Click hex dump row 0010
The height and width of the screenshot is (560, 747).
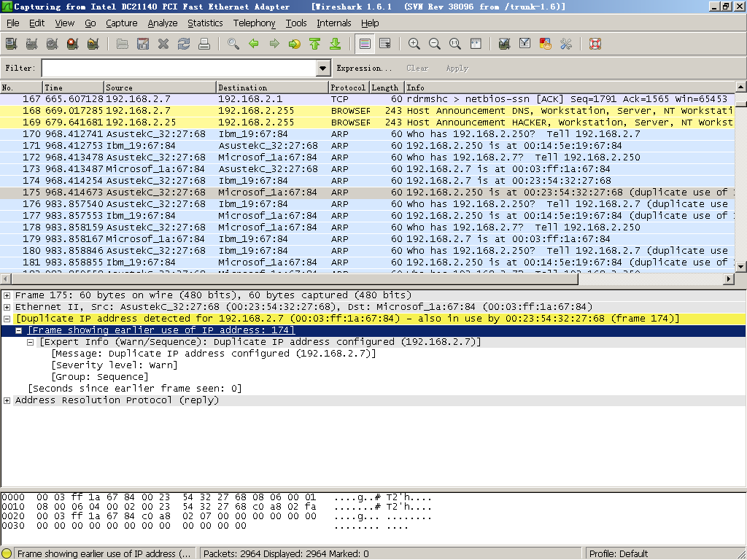tap(217, 507)
